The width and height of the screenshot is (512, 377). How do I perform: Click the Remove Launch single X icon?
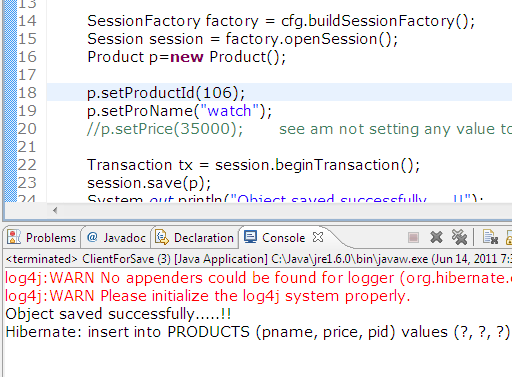pos(436,237)
